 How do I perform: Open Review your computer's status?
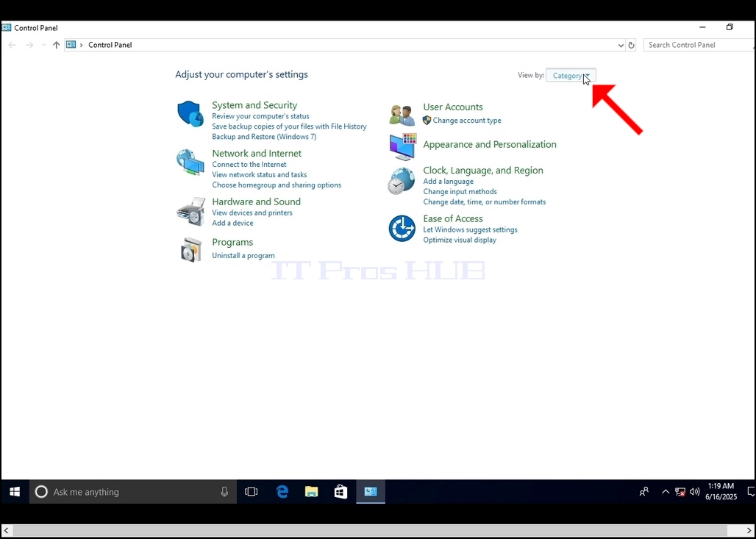261,116
